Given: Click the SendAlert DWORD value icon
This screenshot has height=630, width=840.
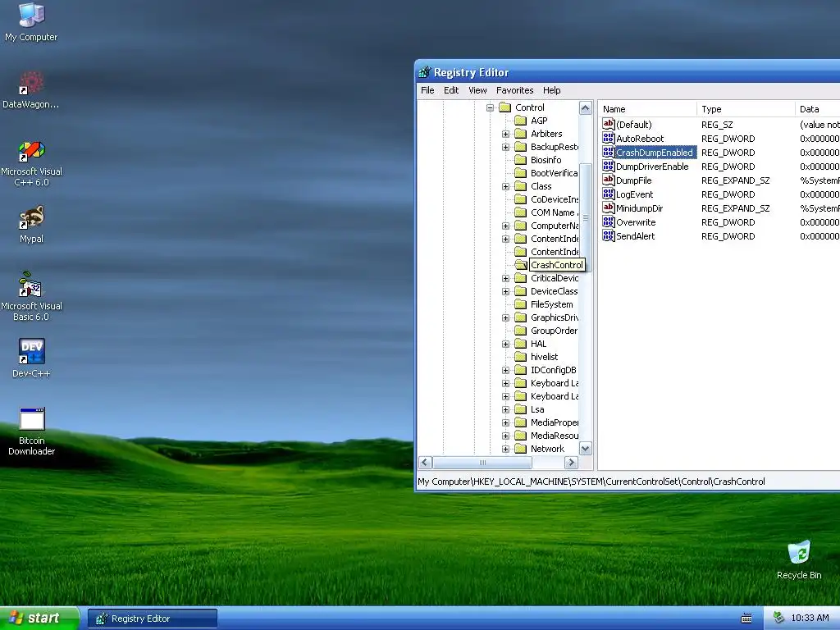Looking at the screenshot, I should click(608, 235).
